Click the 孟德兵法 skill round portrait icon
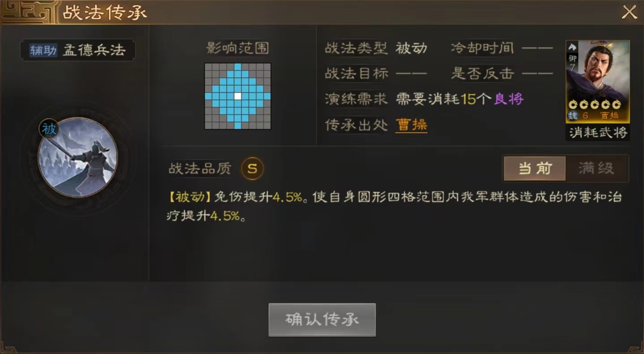 coord(78,157)
